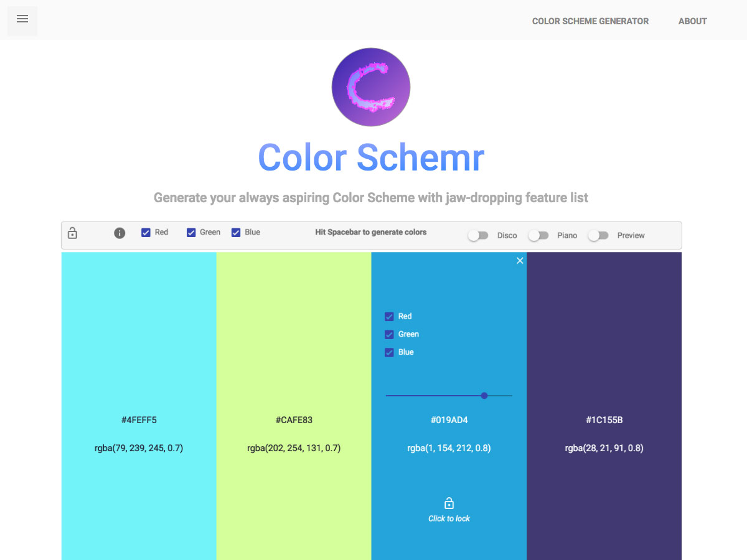Turn on the Piano switch
This screenshot has width=747, height=560.
538,236
